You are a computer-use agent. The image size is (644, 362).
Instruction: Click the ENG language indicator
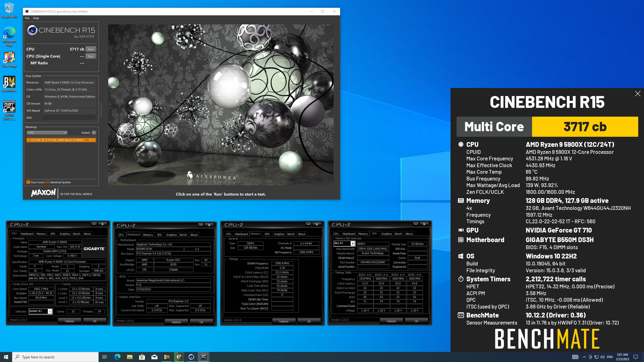(x=610, y=357)
